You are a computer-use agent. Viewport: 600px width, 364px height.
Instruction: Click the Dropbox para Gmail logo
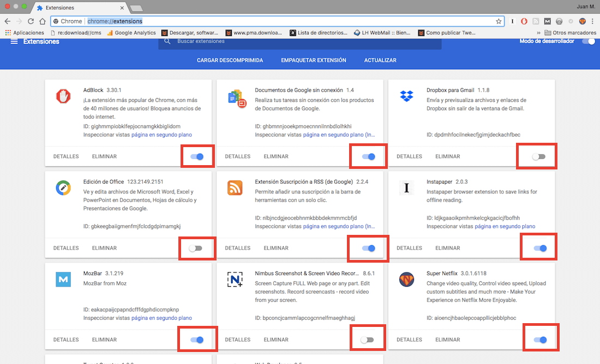coord(406,95)
